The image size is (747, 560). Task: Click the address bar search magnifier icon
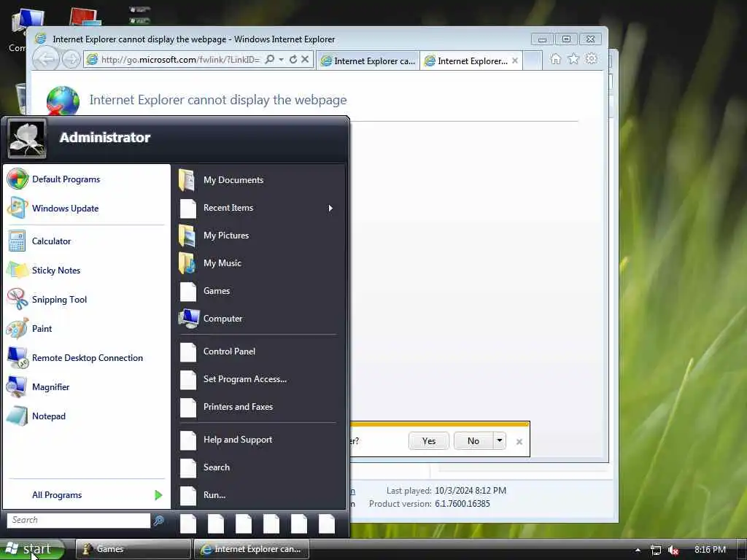pyautogui.click(x=270, y=59)
